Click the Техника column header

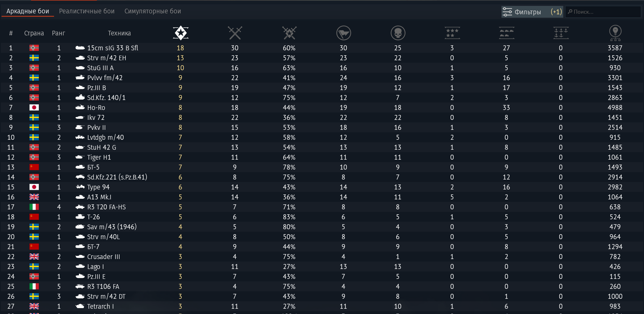tap(119, 33)
